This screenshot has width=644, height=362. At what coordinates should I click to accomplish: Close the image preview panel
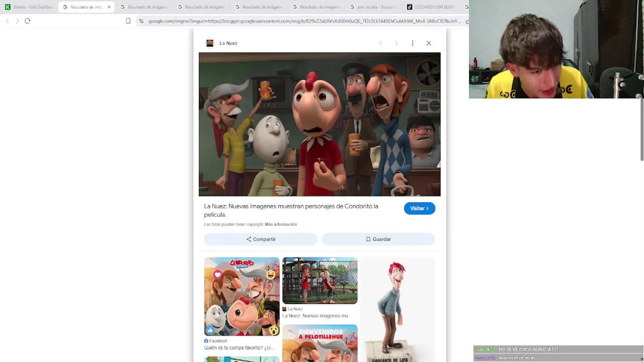pyautogui.click(x=429, y=43)
